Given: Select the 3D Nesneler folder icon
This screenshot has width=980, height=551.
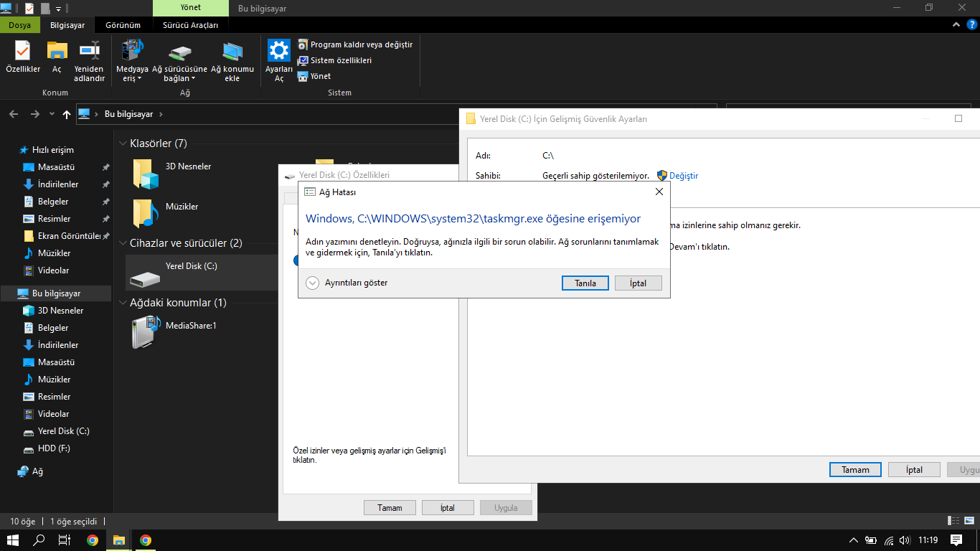Looking at the screenshot, I should point(146,174).
